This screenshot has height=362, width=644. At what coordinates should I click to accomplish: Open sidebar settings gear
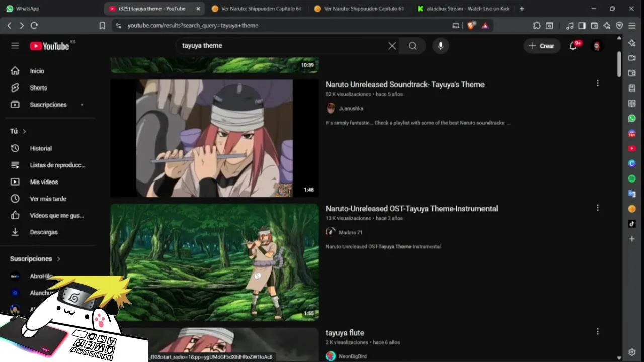(632, 352)
